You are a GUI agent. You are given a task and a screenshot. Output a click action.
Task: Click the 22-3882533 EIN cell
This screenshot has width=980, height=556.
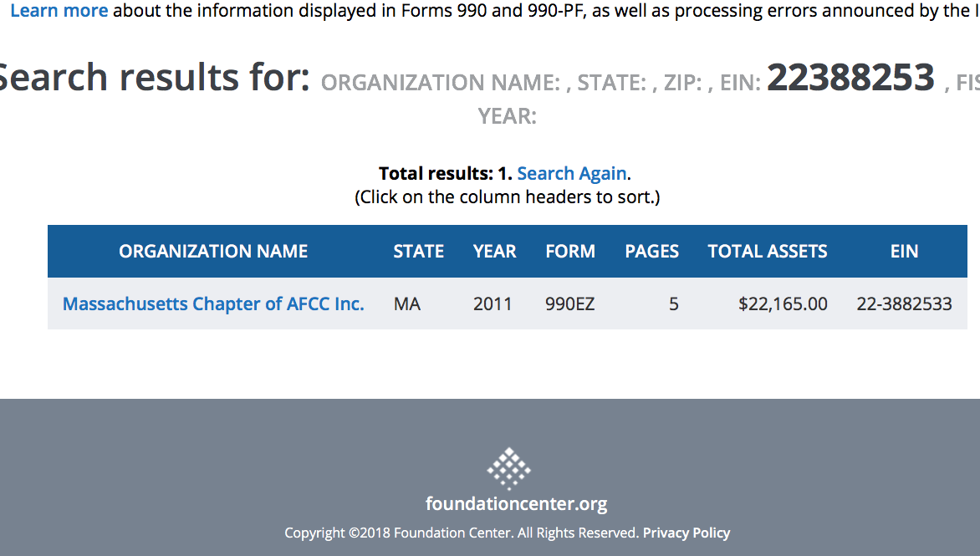(904, 304)
